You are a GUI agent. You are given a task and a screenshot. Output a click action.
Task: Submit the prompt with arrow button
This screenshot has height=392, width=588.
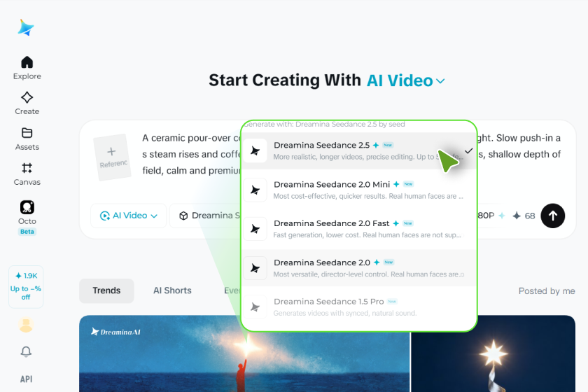(x=553, y=216)
